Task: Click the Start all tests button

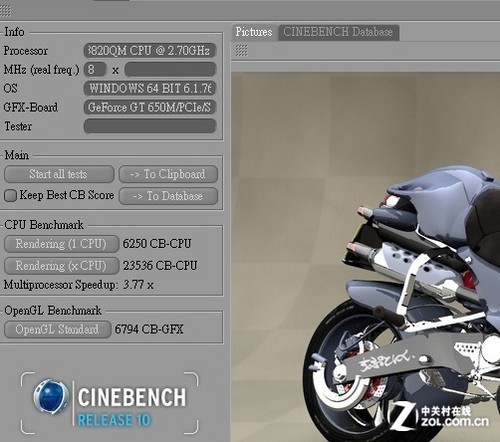Action: [59, 174]
